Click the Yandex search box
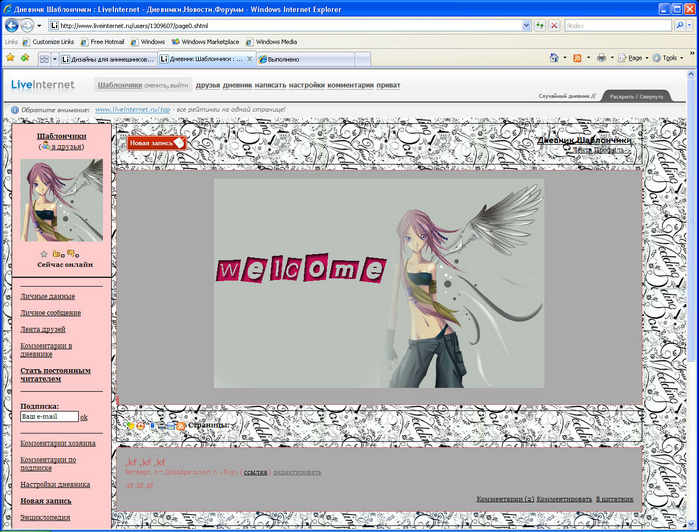This screenshot has height=532, width=699. pyautogui.click(x=618, y=25)
